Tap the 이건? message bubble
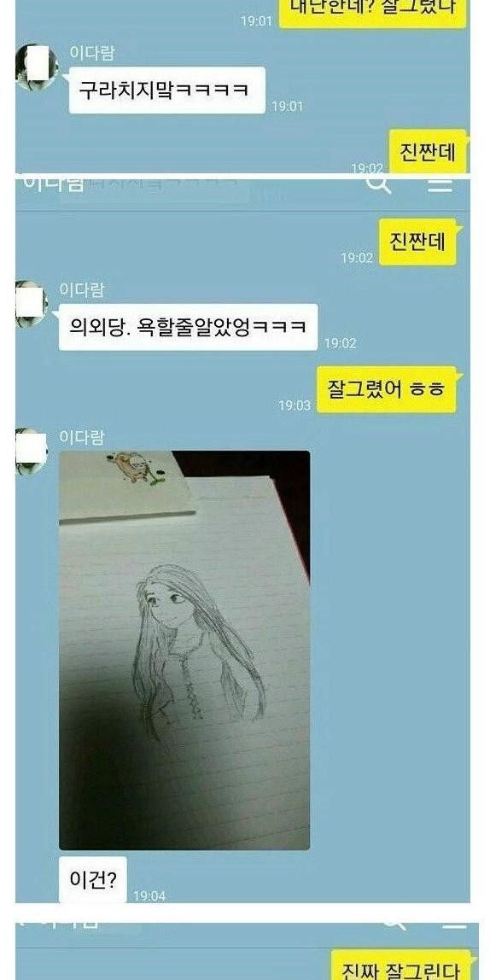This screenshot has height=980, width=490. tap(92, 880)
